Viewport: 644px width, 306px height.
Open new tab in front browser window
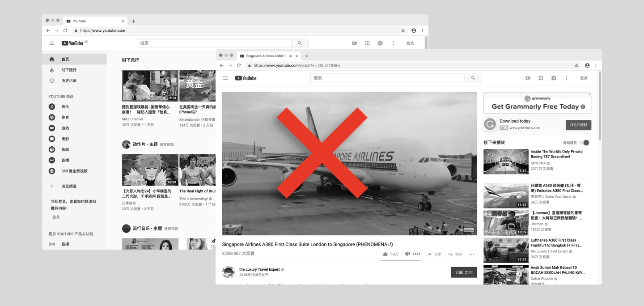(x=307, y=56)
